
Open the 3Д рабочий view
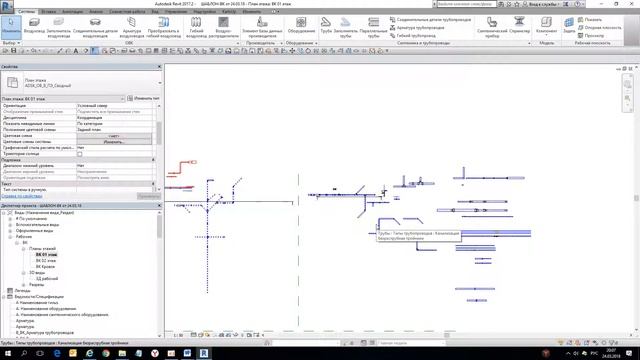47,279
